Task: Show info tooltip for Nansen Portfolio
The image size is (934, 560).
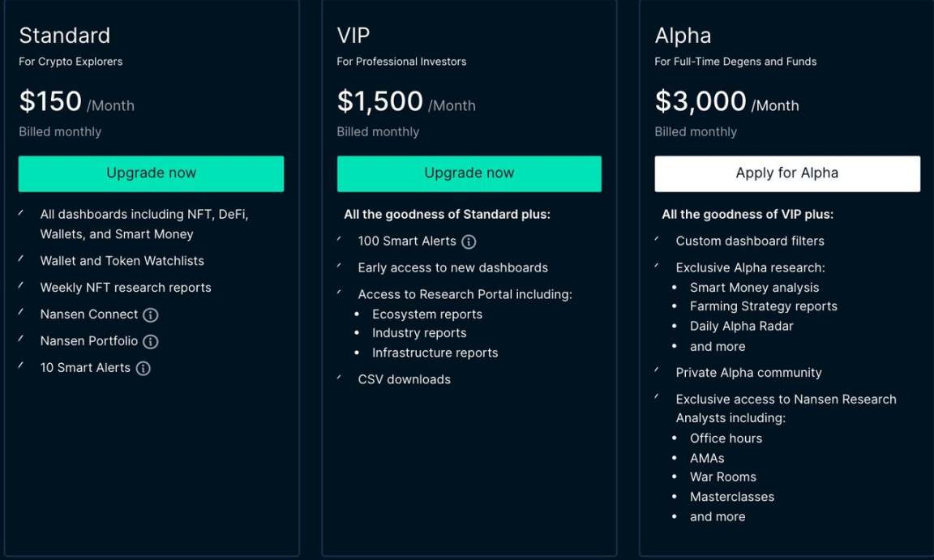Action: (x=151, y=342)
